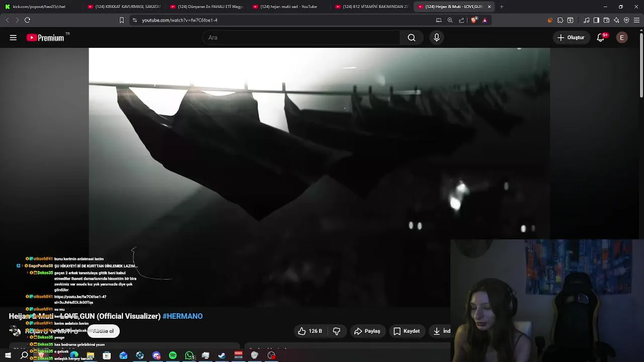Open the Windows Start menu
This screenshot has height=362, width=644.
(8, 355)
